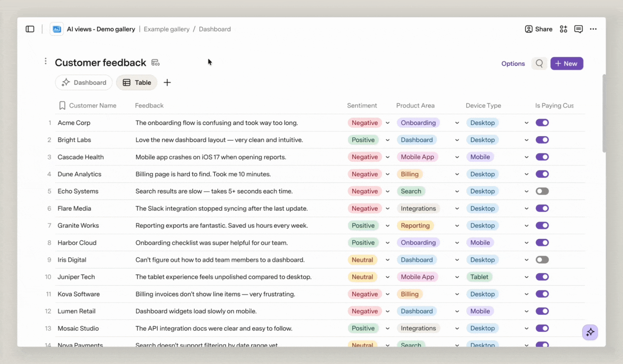Click the Customer feedback title

[x=100, y=62]
